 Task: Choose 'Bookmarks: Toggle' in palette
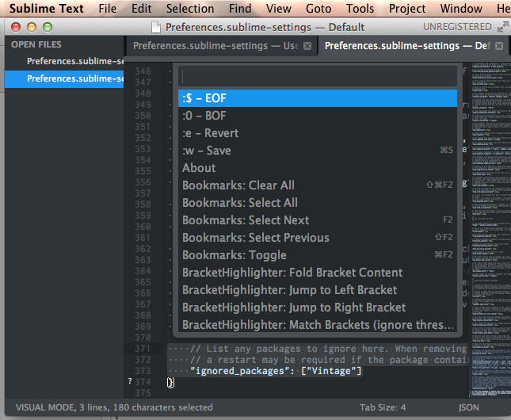(x=318, y=255)
